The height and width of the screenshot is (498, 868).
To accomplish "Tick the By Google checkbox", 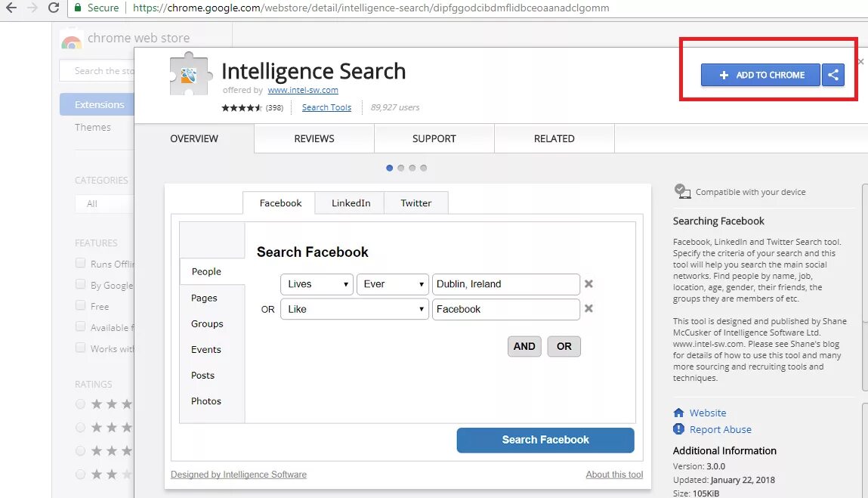I will tap(80, 284).
